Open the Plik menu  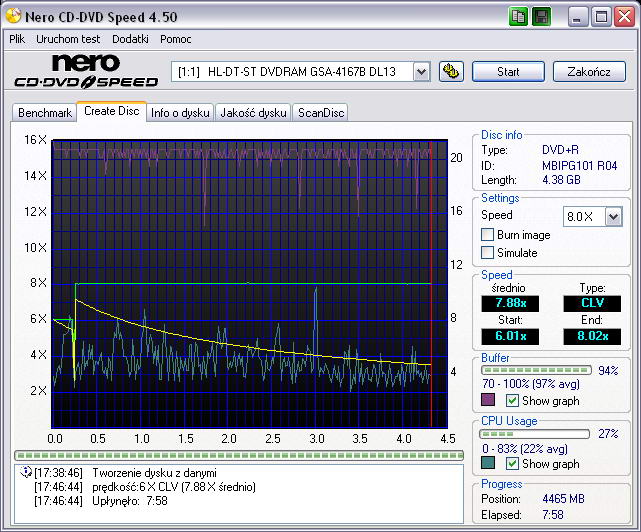tap(17, 39)
